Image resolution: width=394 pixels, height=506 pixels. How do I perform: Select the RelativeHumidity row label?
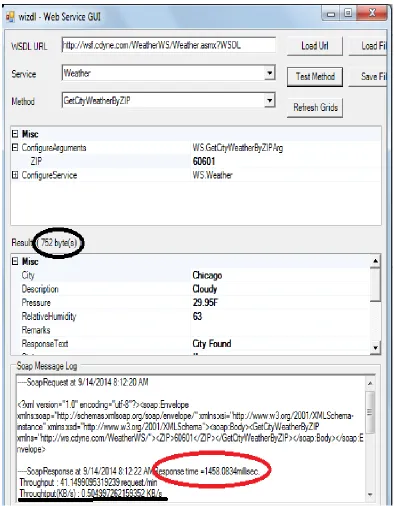click(49, 316)
